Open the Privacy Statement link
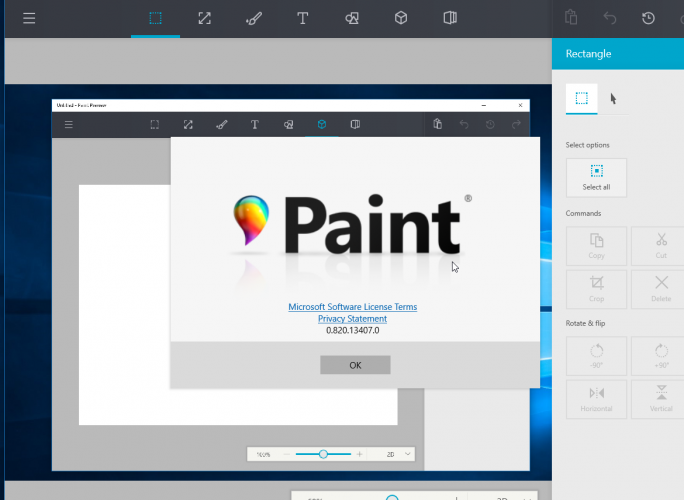Image resolution: width=684 pixels, height=500 pixels. (352, 318)
